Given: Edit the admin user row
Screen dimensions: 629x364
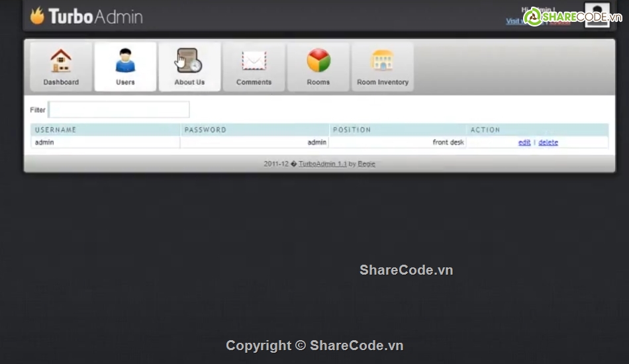Looking at the screenshot, I should click(524, 142).
